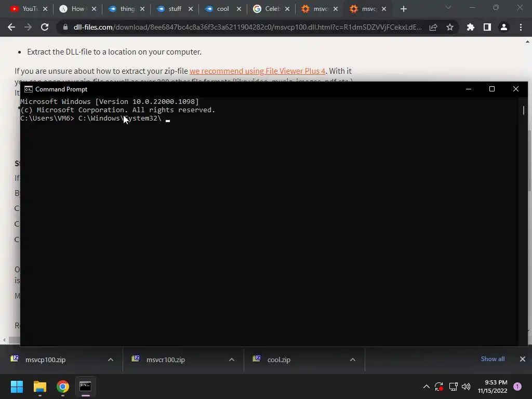This screenshot has width=532, height=399.
Task: Share this page via the share icon
Action: point(433,27)
